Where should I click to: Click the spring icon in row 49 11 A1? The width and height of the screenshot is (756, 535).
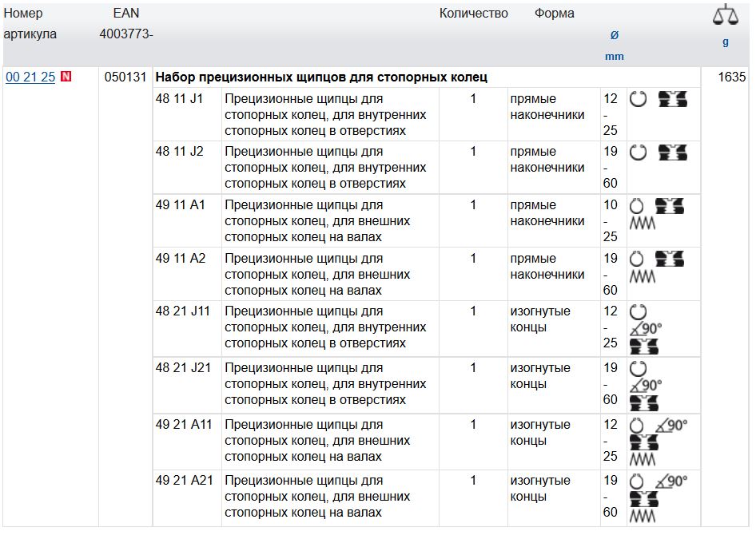[x=643, y=224]
